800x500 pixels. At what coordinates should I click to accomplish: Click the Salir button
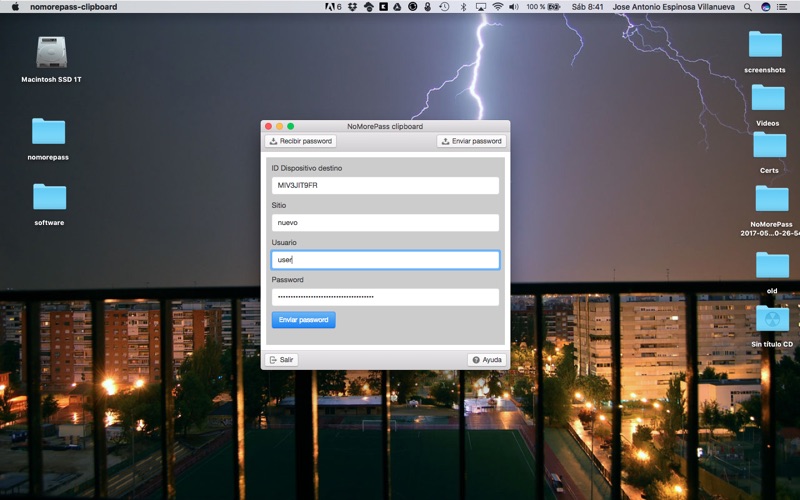point(282,360)
